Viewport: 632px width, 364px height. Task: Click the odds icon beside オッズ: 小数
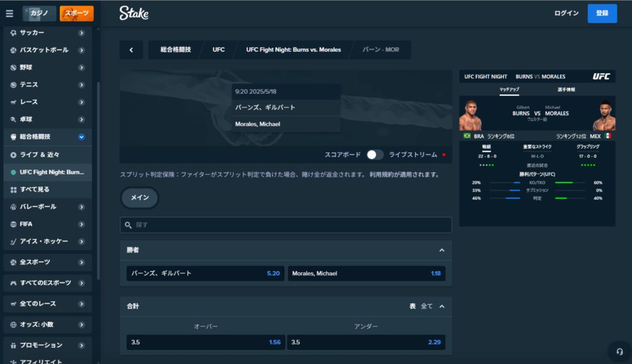(14, 325)
